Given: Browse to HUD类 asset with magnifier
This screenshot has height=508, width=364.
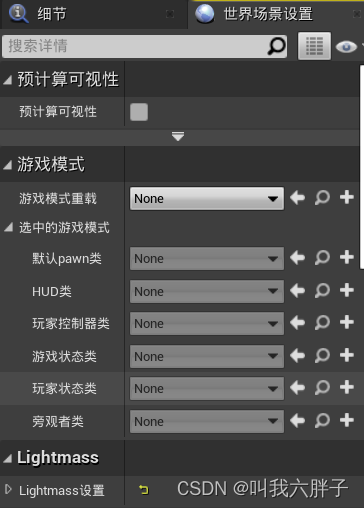Looking at the screenshot, I should click(322, 291).
